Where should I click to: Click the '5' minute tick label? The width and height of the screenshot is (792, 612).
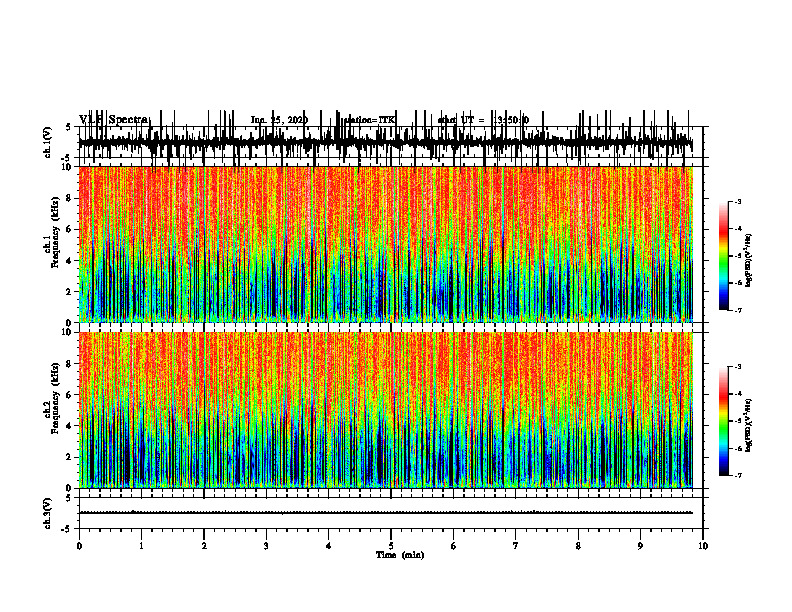point(391,546)
